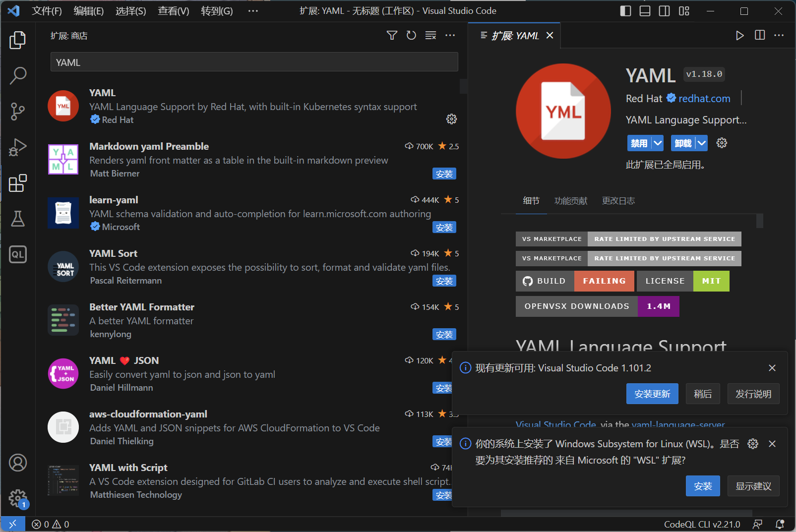Image resolution: width=796 pixels, height=532 pixels.
Task: Open the Search view in activity bar
Action: [18, 76]
